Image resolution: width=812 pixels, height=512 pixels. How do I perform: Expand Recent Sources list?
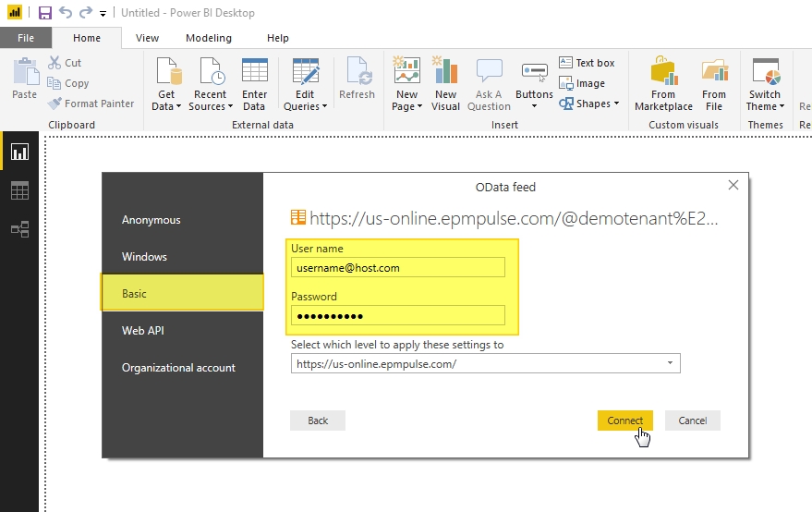[211, 84]
